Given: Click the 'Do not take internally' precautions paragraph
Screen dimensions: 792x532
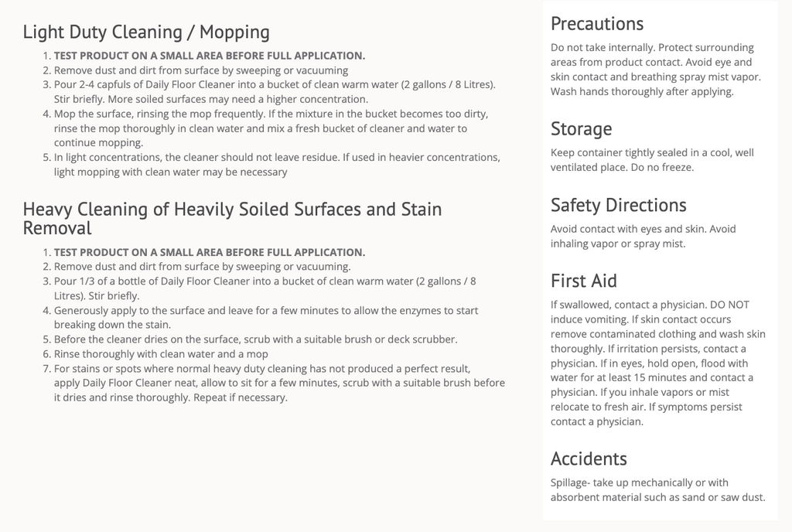Looking at the screenshot, I should (x=656, y=69).
